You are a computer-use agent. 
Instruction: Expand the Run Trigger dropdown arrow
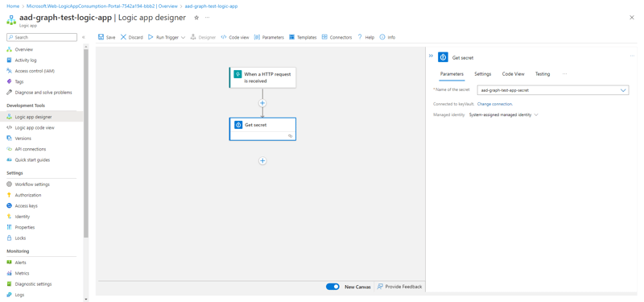point(183,37)
